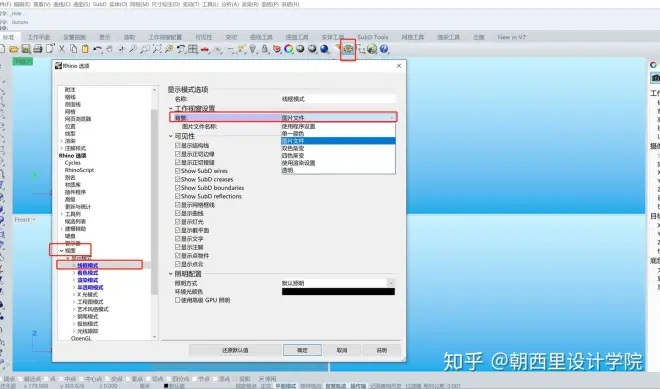660x389 pixels.
Task: Switch to the SubD Tools toolbar tab
Action: pyautogui.click(x=373, y=37)
